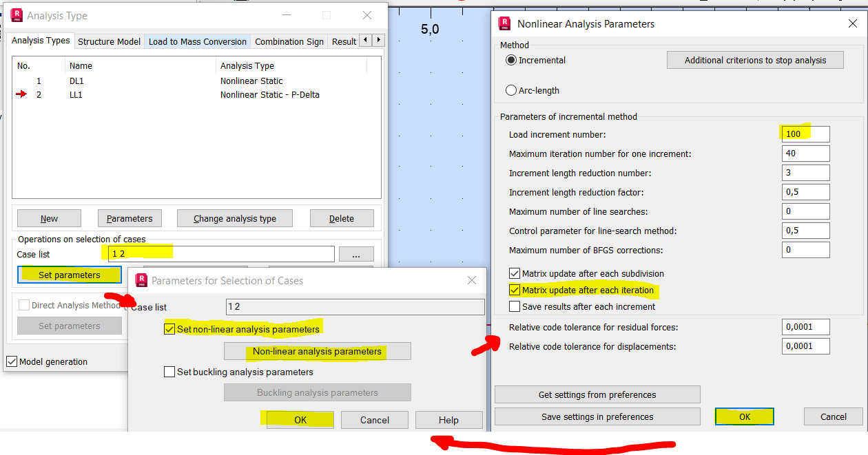Click Increment length reduction factor field

[x=806, y=192]
